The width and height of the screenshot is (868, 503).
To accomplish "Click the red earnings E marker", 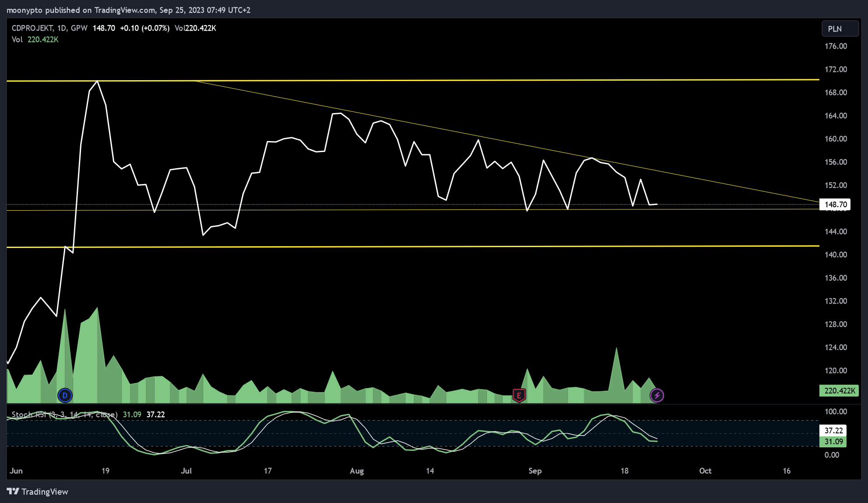I will coord(519,396).
